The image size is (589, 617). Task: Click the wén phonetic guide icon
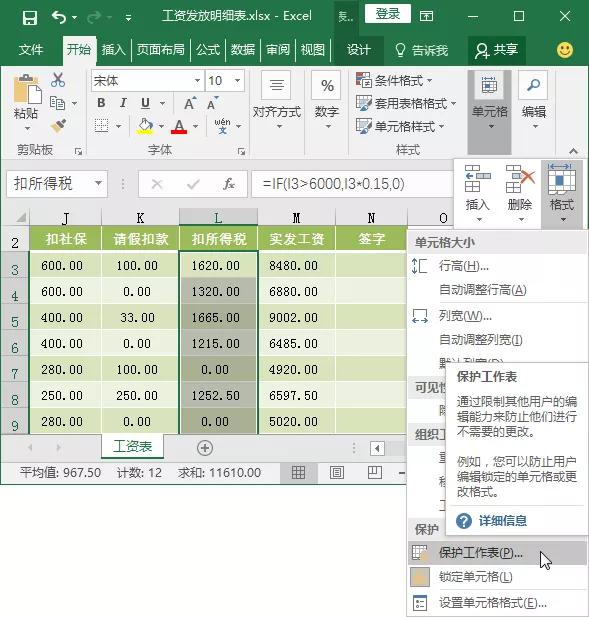coord(222,126)
